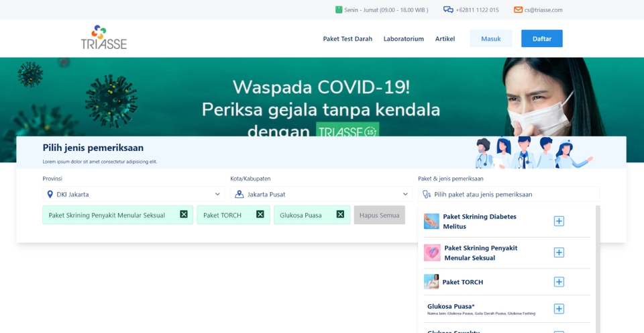The image size is (644, 333).
Task: Click the stethoscope icon in the search field
Action: [x=427, y=195]
